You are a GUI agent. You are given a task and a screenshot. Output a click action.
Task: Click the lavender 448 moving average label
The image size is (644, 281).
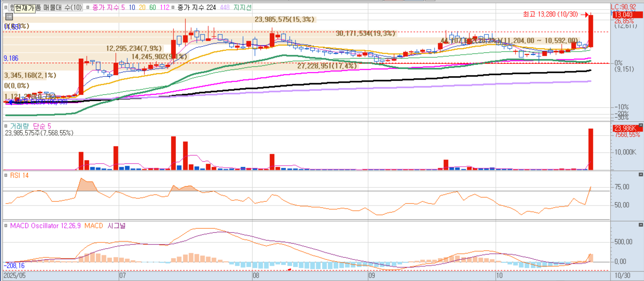click(x=225, y=7)
